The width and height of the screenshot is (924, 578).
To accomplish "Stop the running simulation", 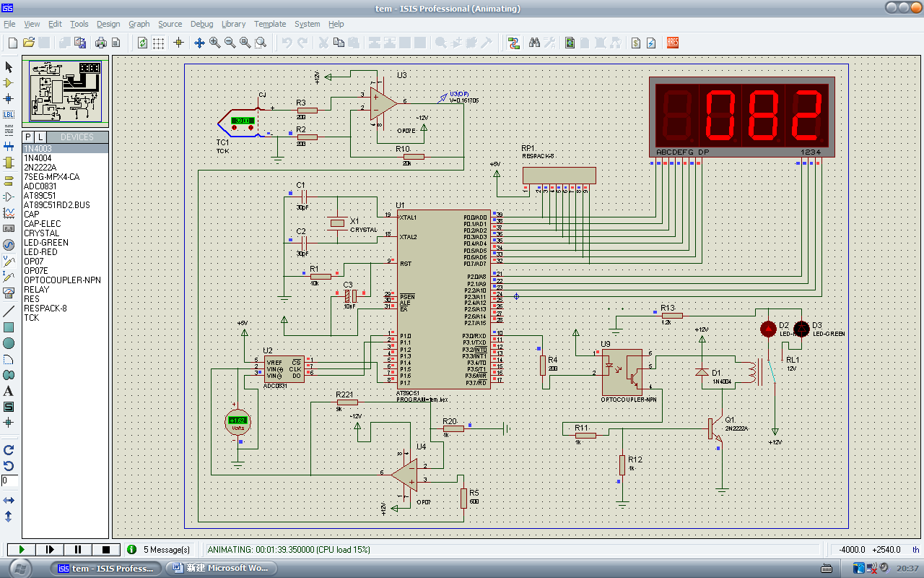I will coord(105,550).
